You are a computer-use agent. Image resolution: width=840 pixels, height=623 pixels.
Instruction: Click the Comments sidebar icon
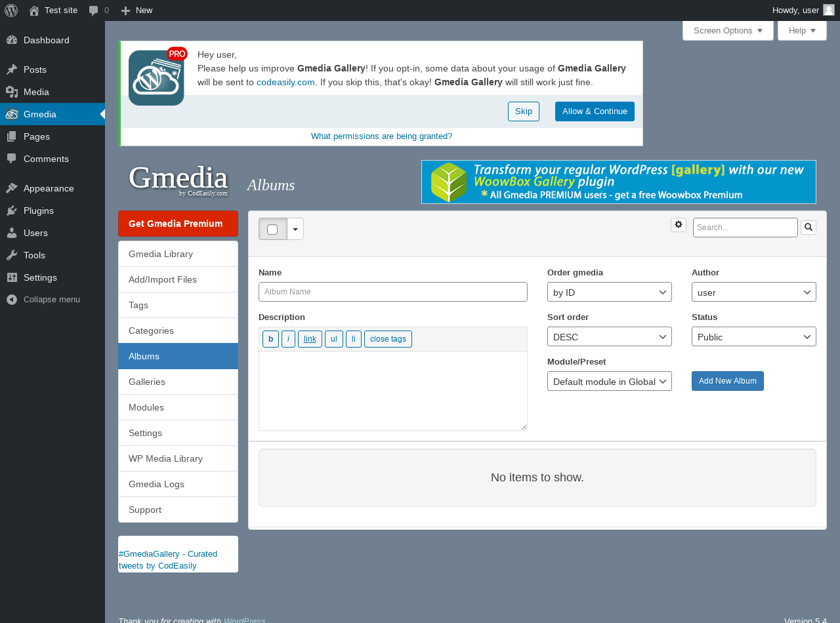click(x=12, y=159)
